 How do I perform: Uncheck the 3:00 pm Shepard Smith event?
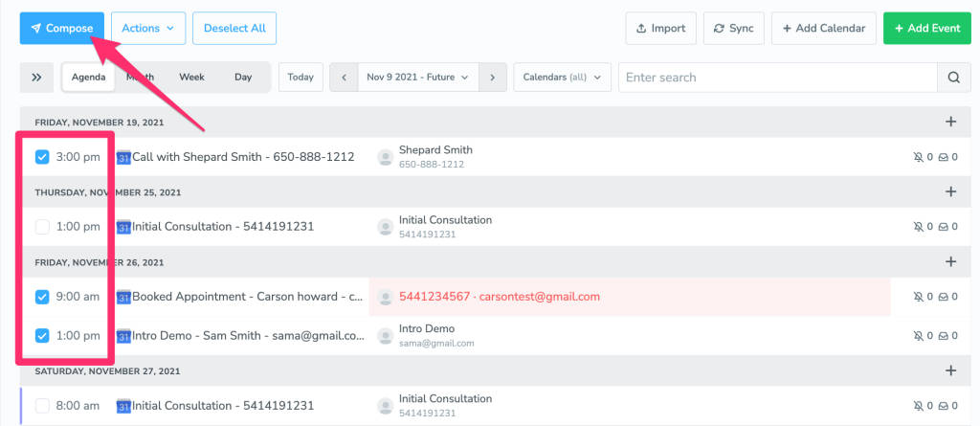(x=42, y=157)
